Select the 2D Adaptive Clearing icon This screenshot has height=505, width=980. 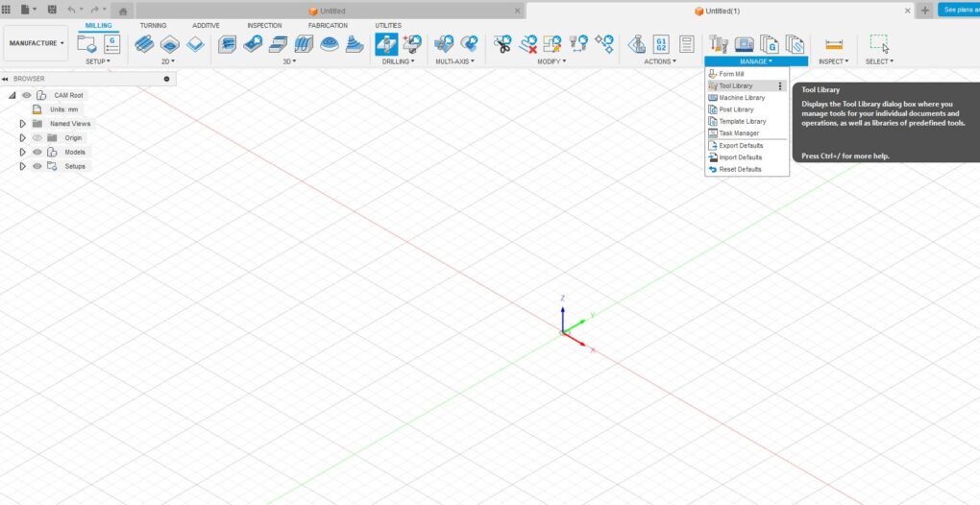pos(144,44)
